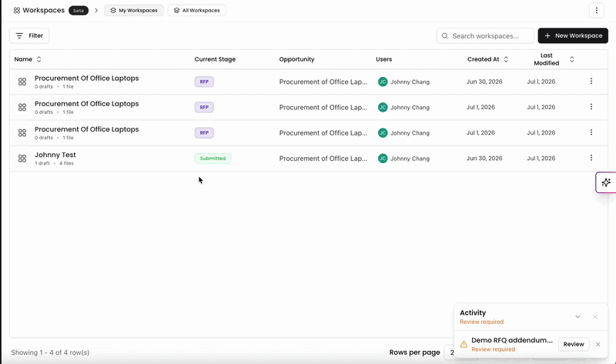Click the Search workspaces input field
616x364 pixels.
(485, 35)
